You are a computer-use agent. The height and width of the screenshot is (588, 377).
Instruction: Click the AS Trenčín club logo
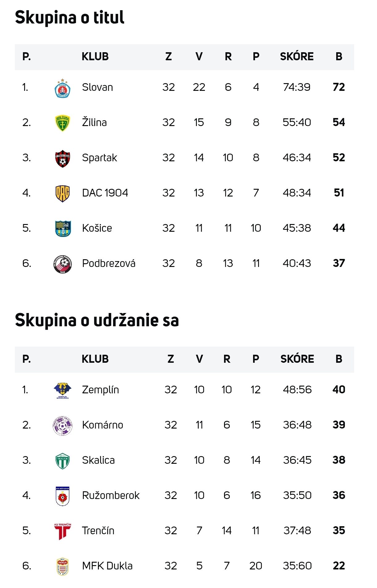point(62,531)
